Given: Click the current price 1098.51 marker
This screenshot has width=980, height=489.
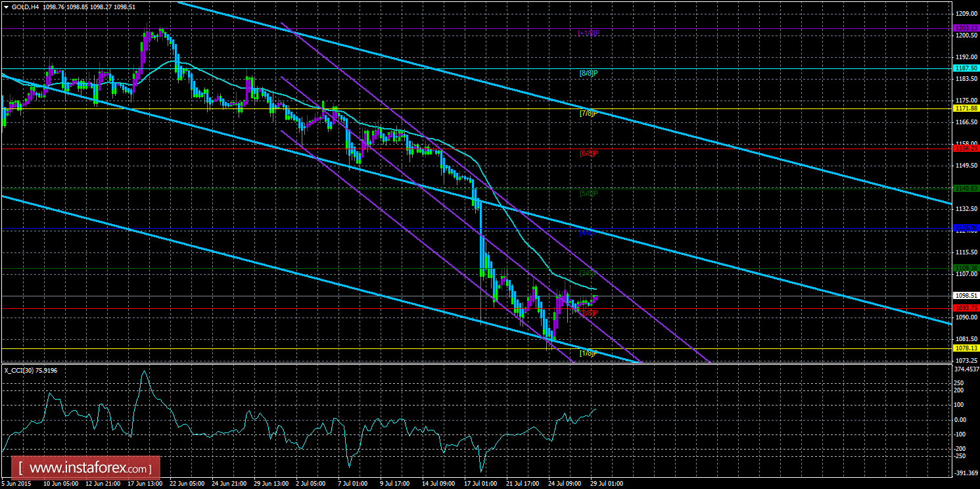Looking at the screenshot, I should click(x=966, y=296).
